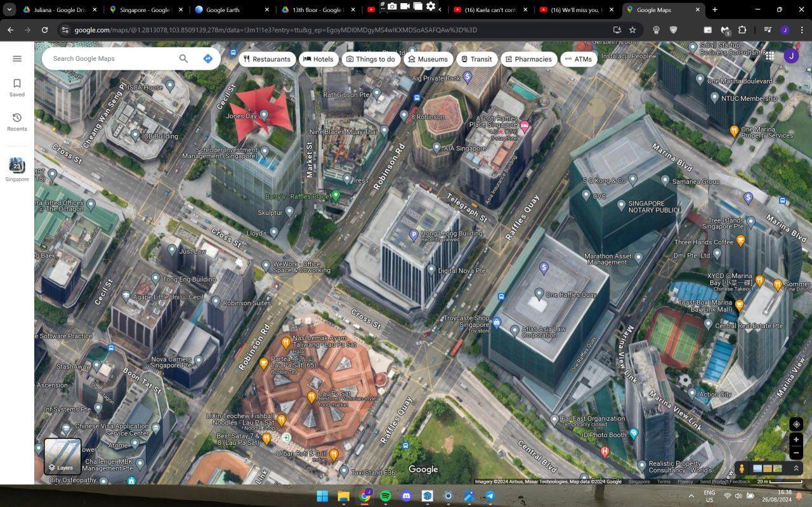Open the Singapore recent place thumbnail

click(x=17, y=169)
